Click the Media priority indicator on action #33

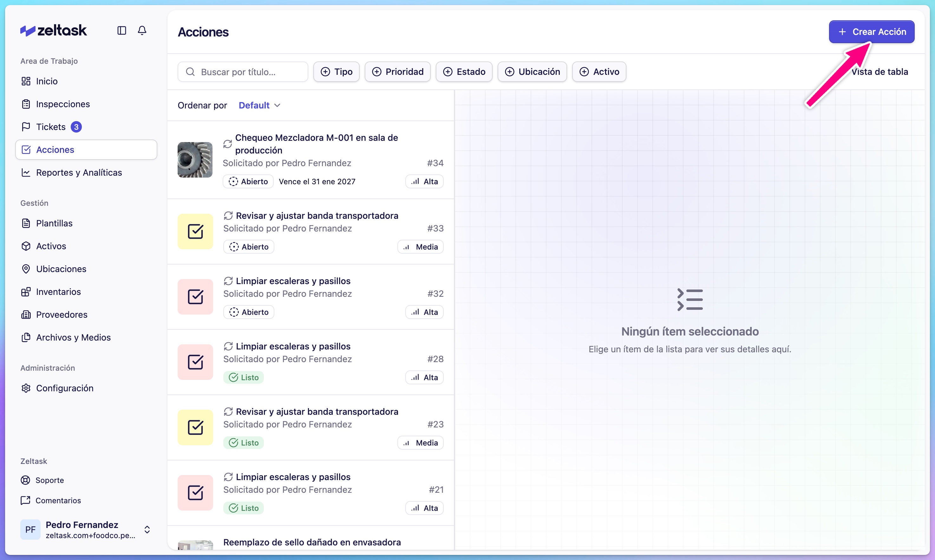tap(420, 246)
